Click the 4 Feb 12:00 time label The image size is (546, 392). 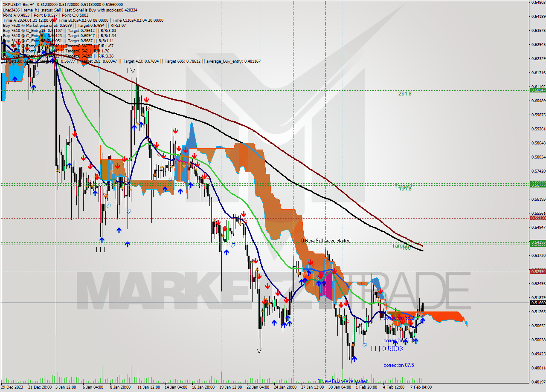point(394,387)
